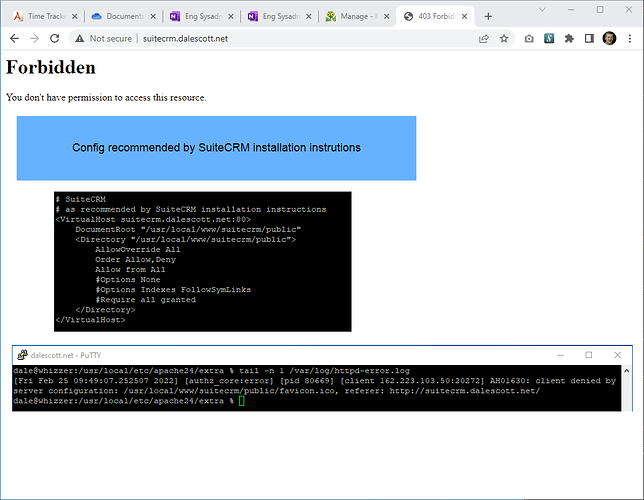644x500 pixels.
Task: Minimize the Chrome browser window
Action: pos(571,9)
